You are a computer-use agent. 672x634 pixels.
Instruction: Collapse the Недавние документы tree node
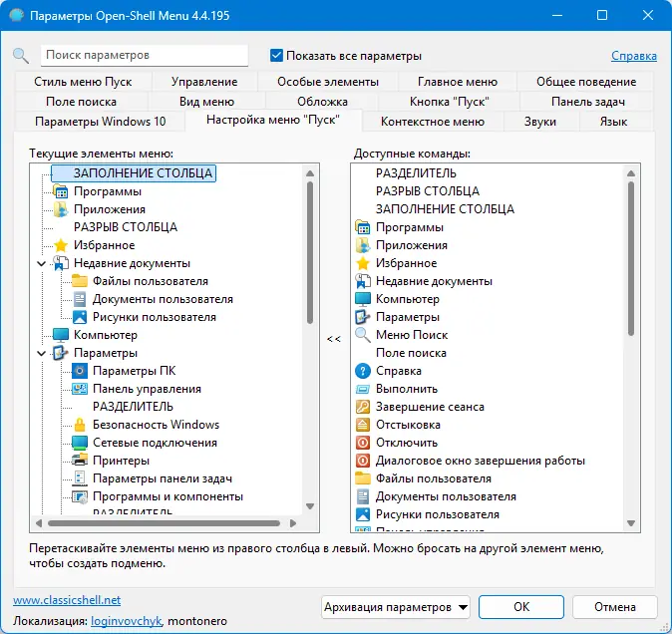click(x=42, y=263)
